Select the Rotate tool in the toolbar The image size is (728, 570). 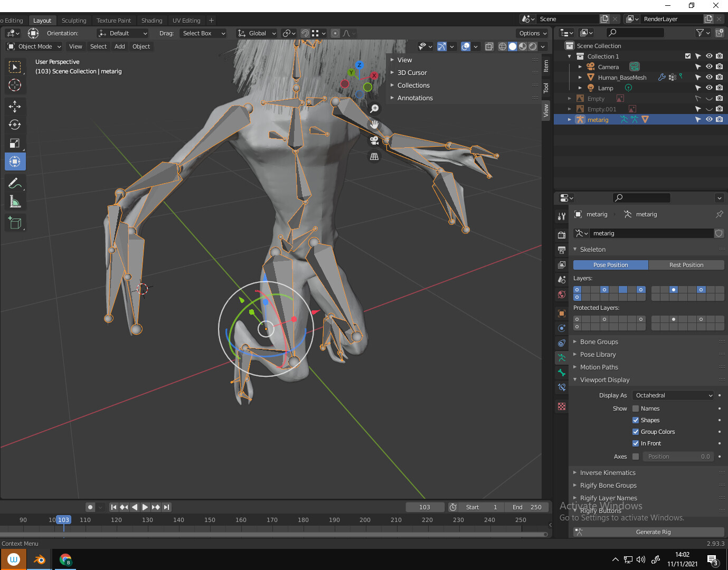pos(15,125)
